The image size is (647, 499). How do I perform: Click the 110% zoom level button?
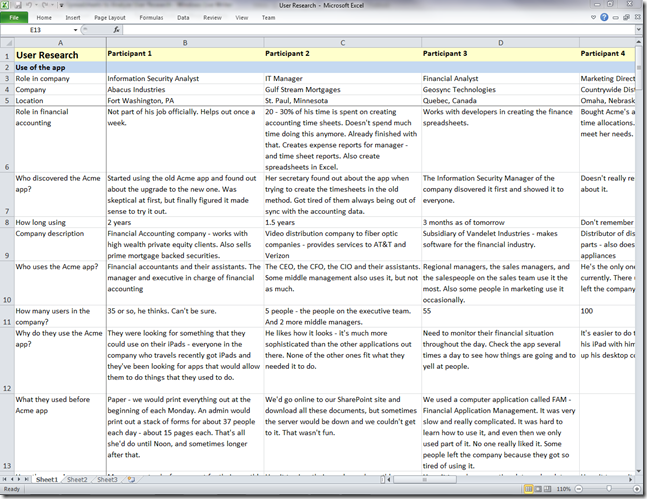coord(563,489)
